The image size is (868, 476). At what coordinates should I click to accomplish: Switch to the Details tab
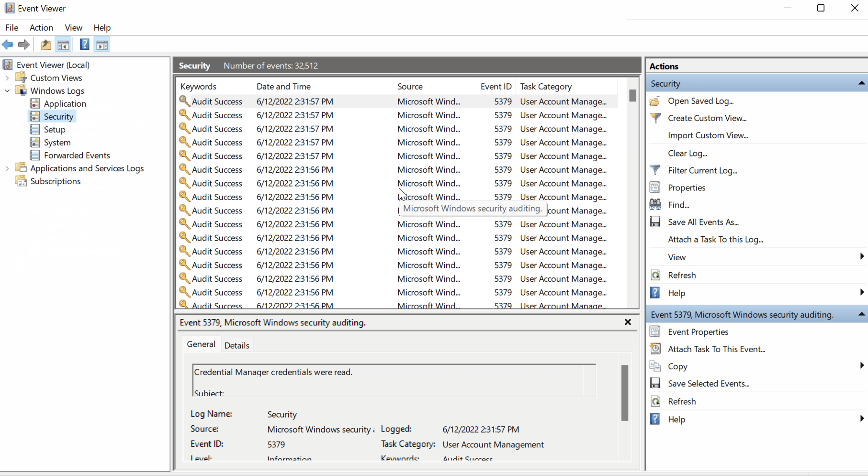(x=237, y=345)
